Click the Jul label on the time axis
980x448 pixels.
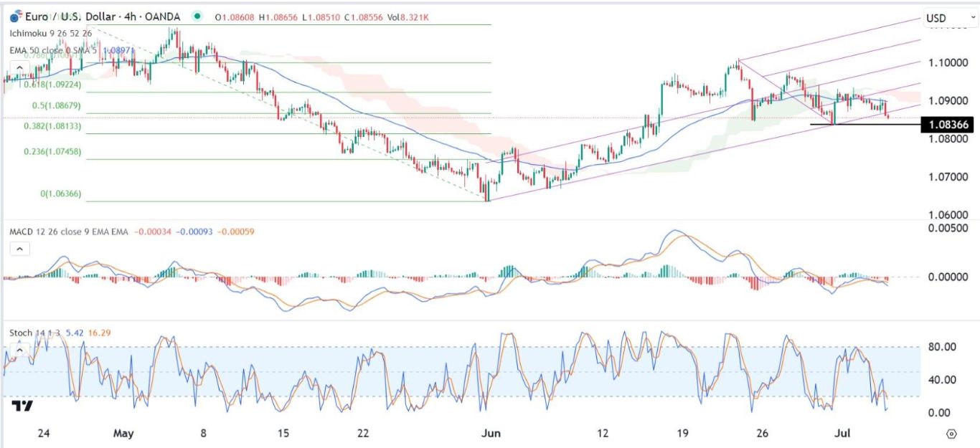[841, 433]
